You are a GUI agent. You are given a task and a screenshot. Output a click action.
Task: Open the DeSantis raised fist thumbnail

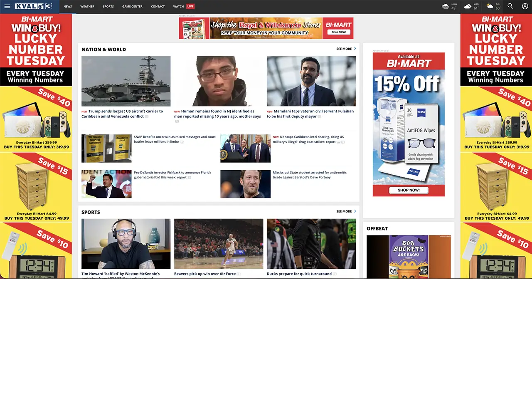click(106, 184)
